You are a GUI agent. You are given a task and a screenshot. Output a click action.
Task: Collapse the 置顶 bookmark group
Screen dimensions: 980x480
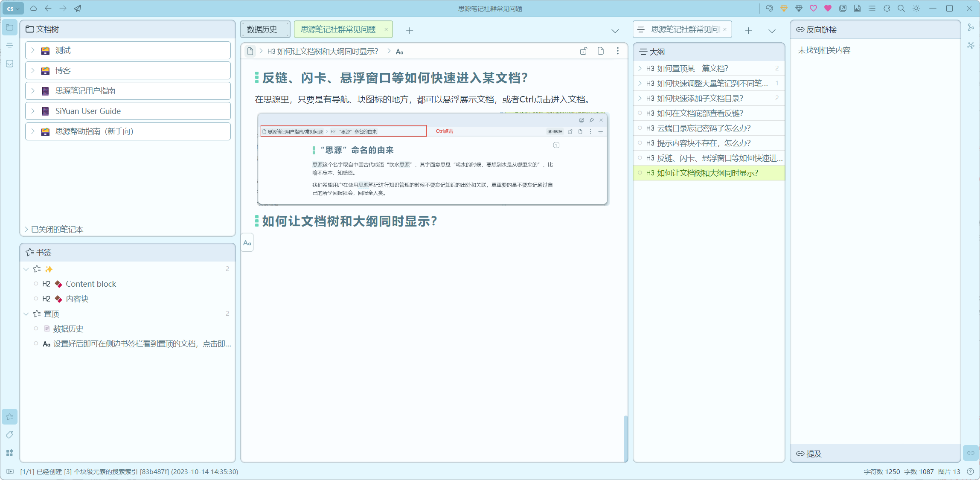[x=26, y=314]
